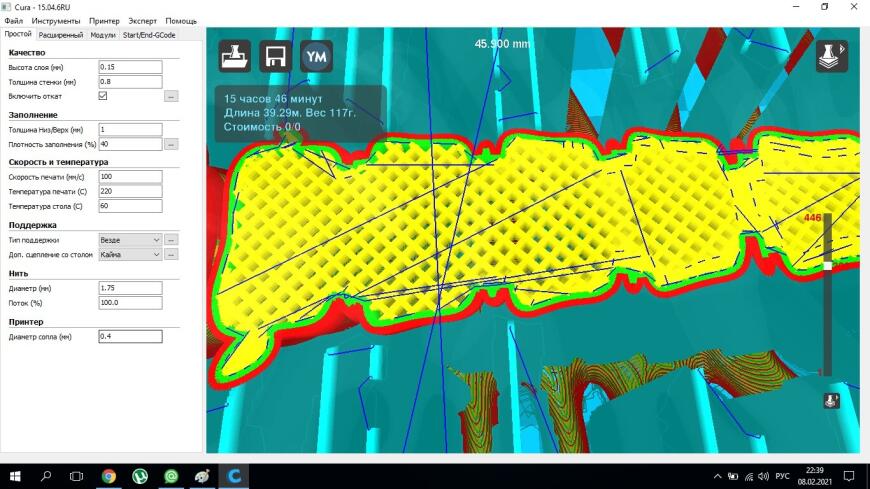The height and width of the screenshot is (489, 870).
Task: Click the YM YouMagine share icon
Action: [316, 56]
